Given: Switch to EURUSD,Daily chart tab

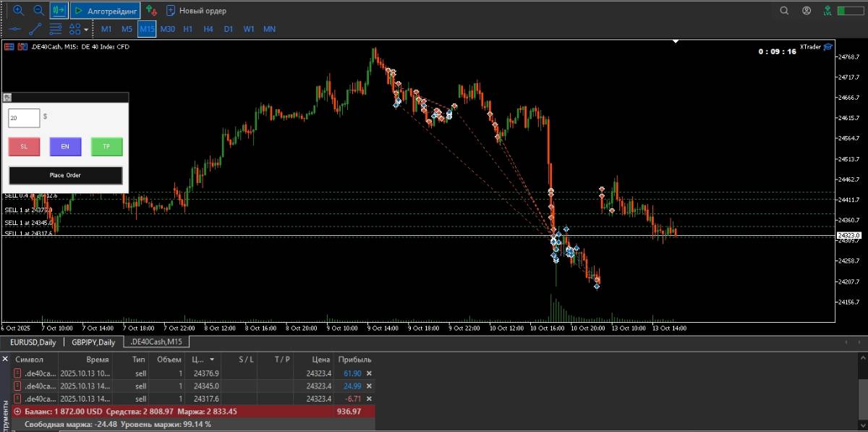Looking at the screenshot, I should 33,342.
